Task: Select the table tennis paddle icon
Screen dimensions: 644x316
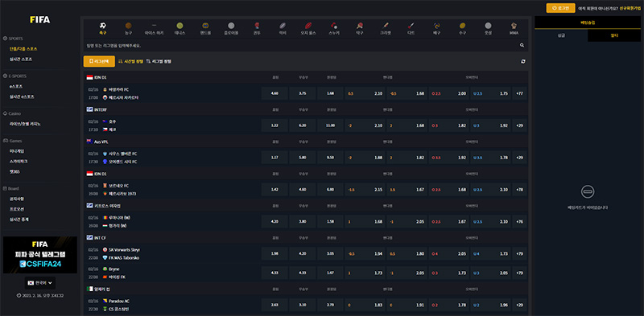Action: (360, 26)
